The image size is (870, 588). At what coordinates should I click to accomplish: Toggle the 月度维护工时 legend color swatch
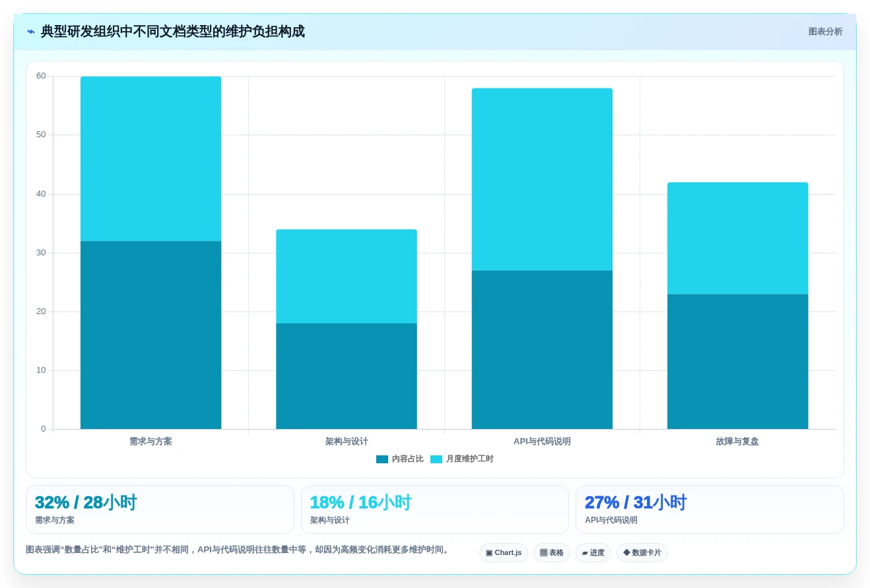click(x=436, y=459)
